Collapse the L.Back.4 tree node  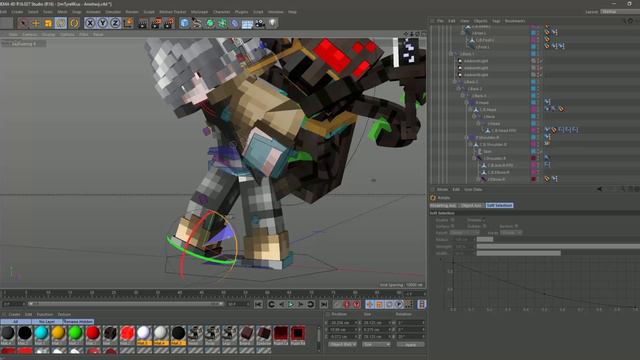click(x=463, y=96)
